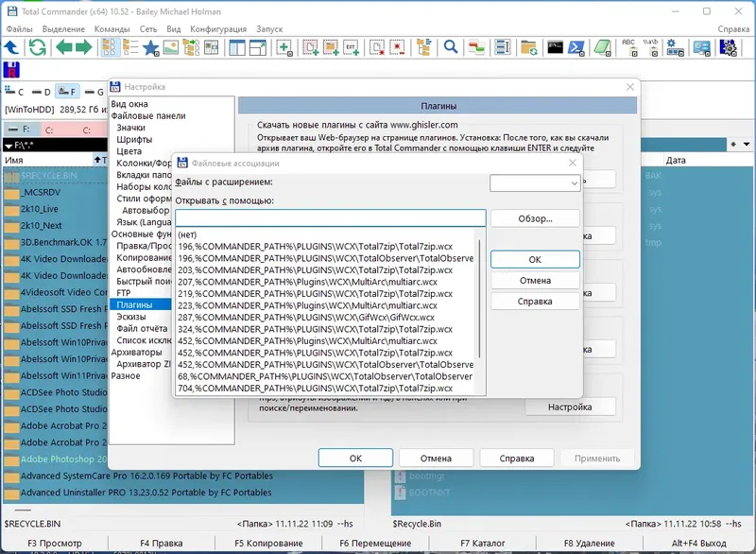Click the green refresh panel icon

37,47
